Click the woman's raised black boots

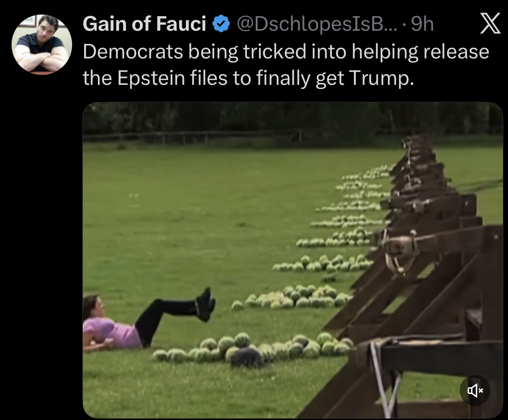(x=205, y=304)
